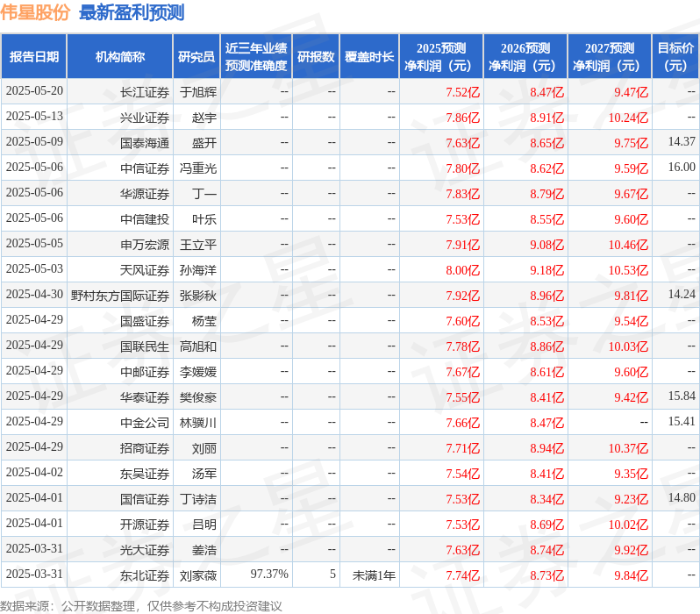Click the 97.37% accuracy value
Viewport: 700px width, 614px height.
pyautogui.click(x=268, y=574)
